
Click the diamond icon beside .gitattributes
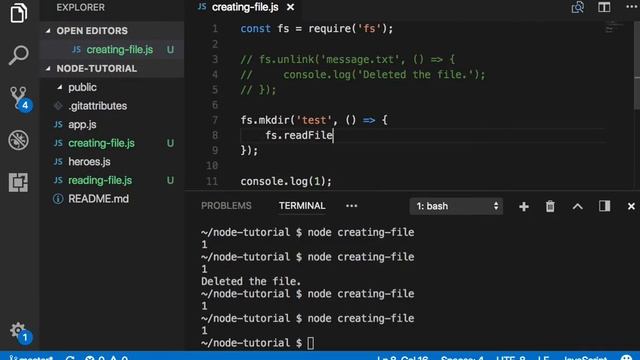click(58, 106)
